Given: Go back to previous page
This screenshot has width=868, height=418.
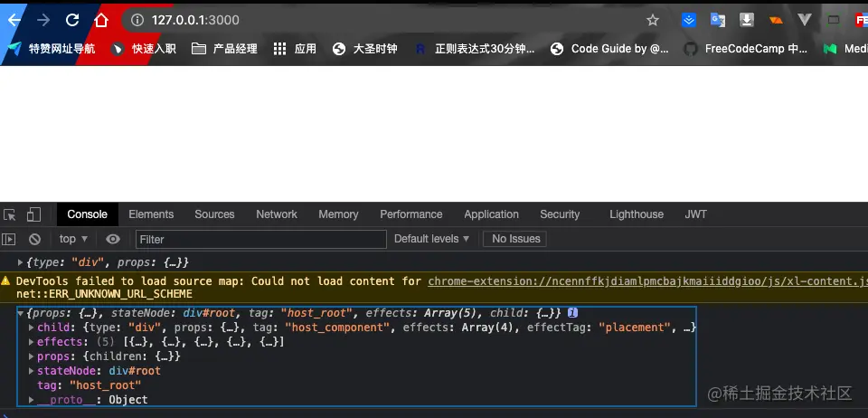Looking at the screenshot, I should [x=14, y=21].
